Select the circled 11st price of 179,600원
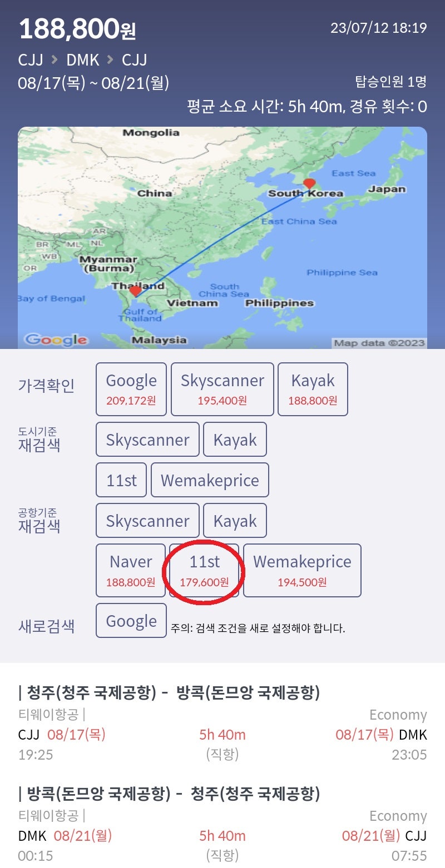The height and width of the screenshot is (868, 445). click(x=205, y=570)
